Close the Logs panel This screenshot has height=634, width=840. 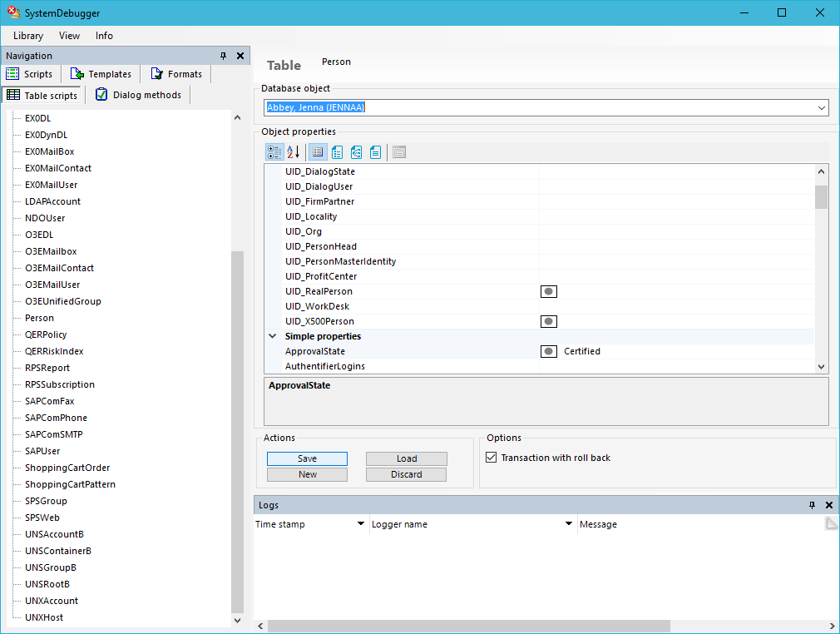(x=829, y=505)
